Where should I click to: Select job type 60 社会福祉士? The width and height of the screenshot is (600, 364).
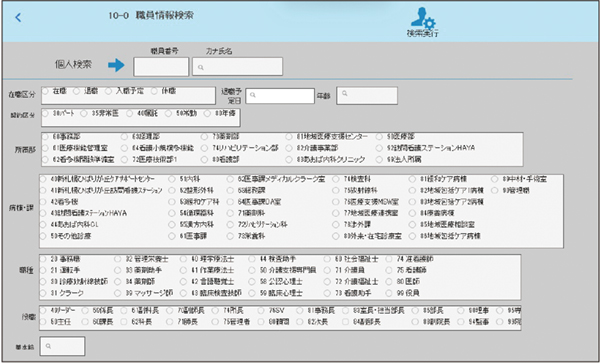[327, 259]
